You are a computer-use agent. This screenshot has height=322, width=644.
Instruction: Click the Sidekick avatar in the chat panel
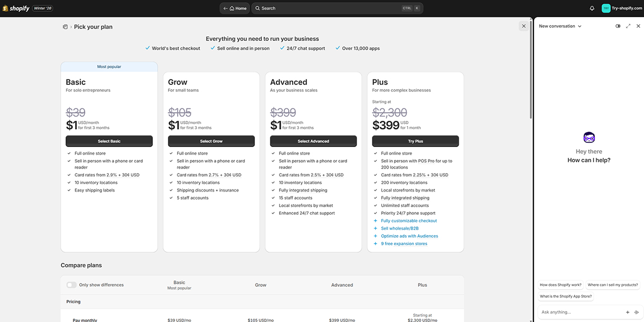tap(589, 137)
